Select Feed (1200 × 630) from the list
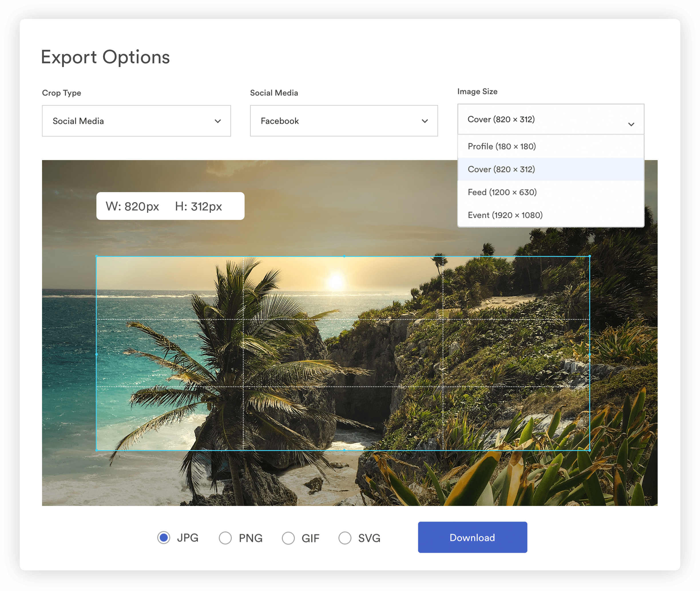The height and width of the screenshot is (591, 700). coord(550,192)
